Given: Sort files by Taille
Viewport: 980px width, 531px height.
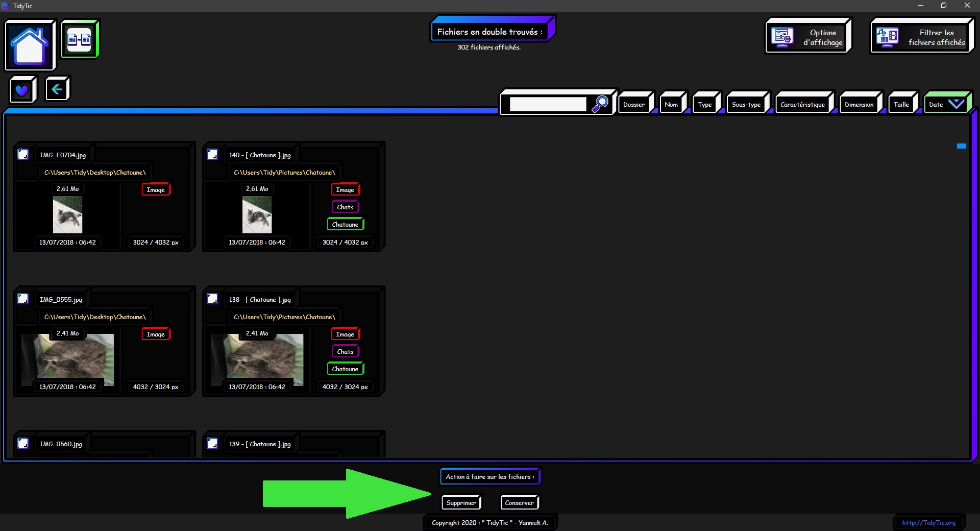Looking at the screenshot, I should 901,105.
